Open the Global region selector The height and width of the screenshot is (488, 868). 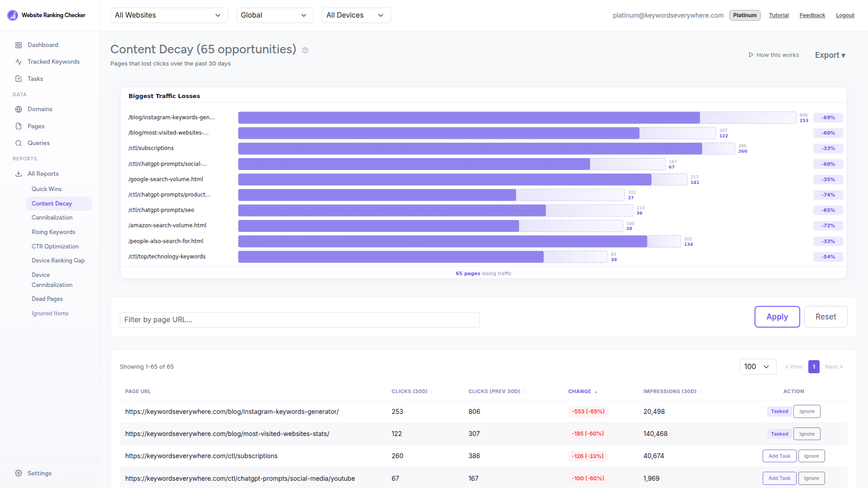coord(274,15)
